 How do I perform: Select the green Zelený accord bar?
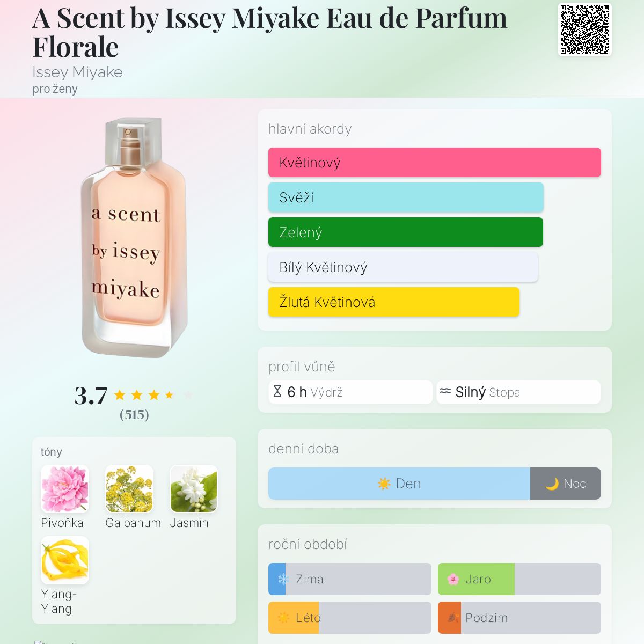(405, 232)
